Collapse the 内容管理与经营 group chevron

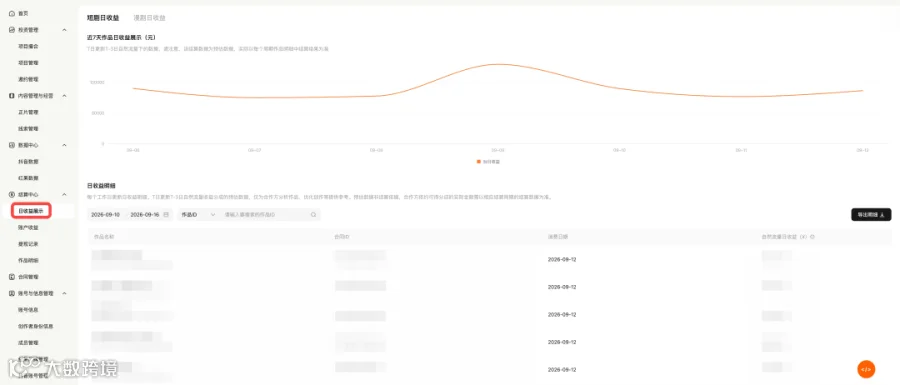(x=64, y=95)
